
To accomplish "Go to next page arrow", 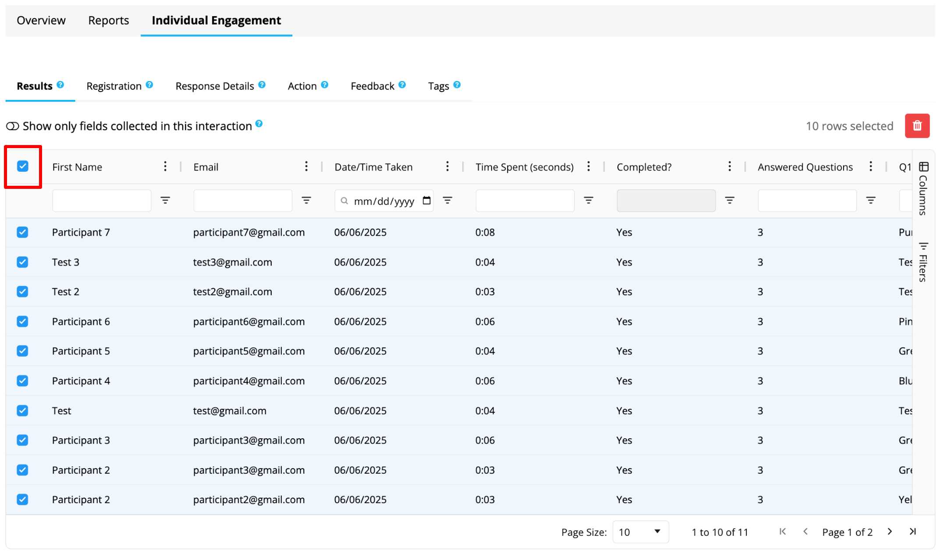I will click(890, 532).
